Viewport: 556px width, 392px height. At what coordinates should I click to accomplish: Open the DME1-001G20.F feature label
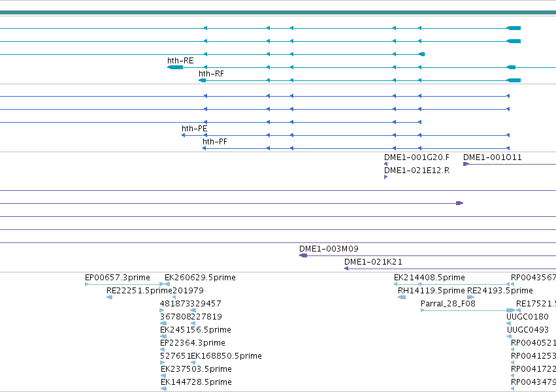417,157
